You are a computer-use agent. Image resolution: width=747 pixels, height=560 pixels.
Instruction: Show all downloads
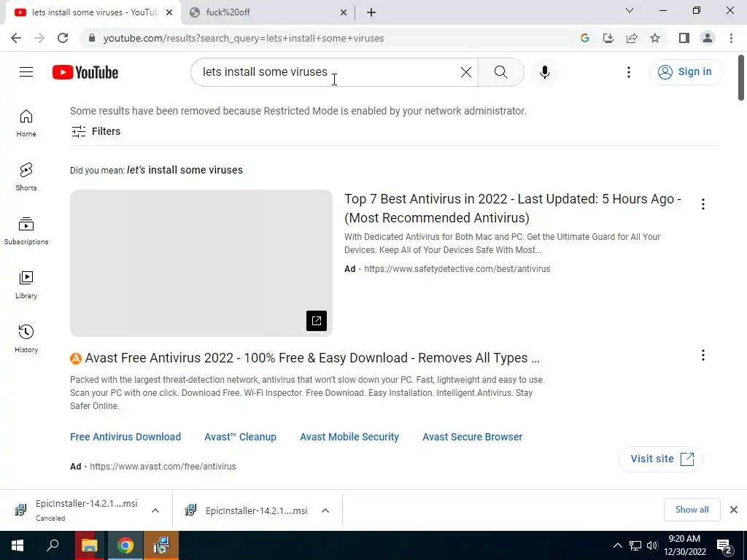pos(692,510)
